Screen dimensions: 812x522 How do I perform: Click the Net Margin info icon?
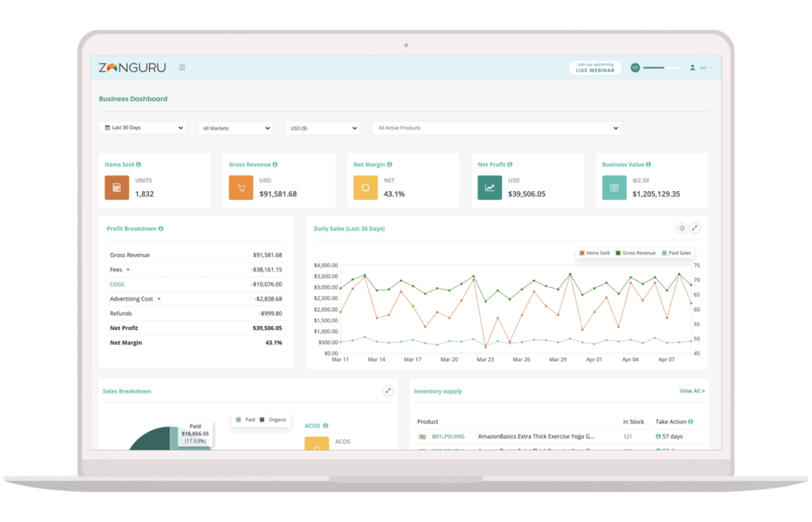click(389, 165)
